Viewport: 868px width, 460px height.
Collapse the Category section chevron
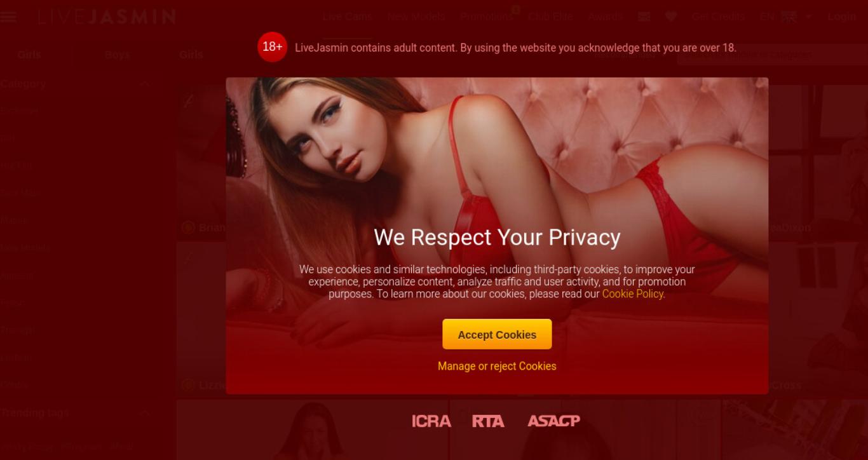145,83
